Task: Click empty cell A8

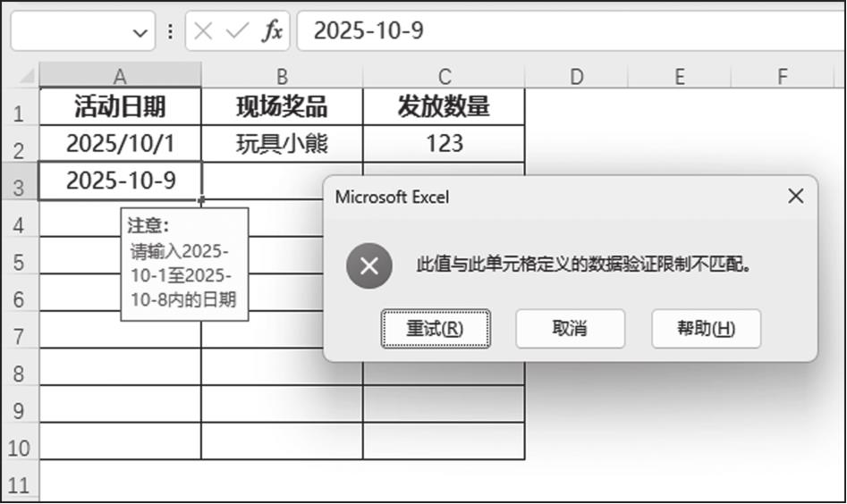Action: click(120, 367)
